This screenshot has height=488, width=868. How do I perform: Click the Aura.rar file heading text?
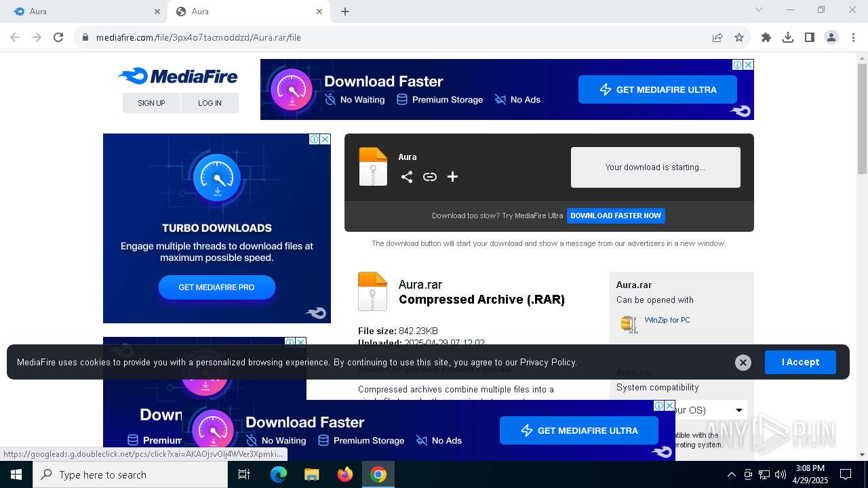pos(420,285)
